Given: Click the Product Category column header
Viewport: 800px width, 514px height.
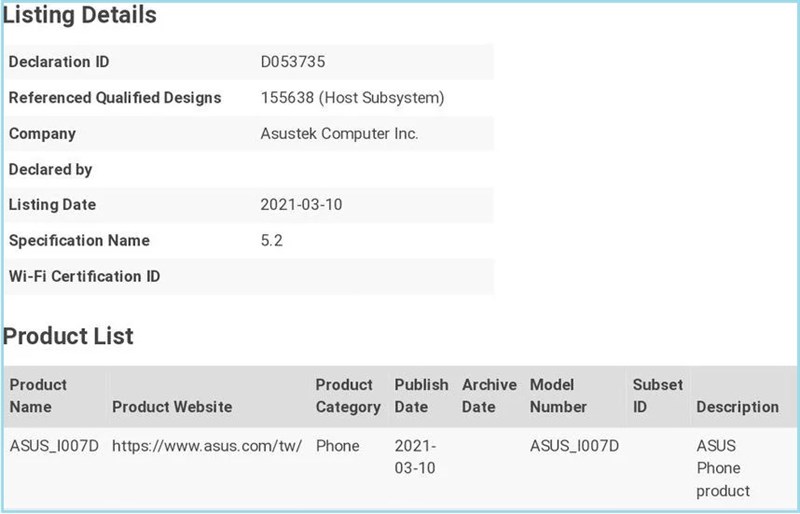Looking at the screenshot, I should click(347, 396).
